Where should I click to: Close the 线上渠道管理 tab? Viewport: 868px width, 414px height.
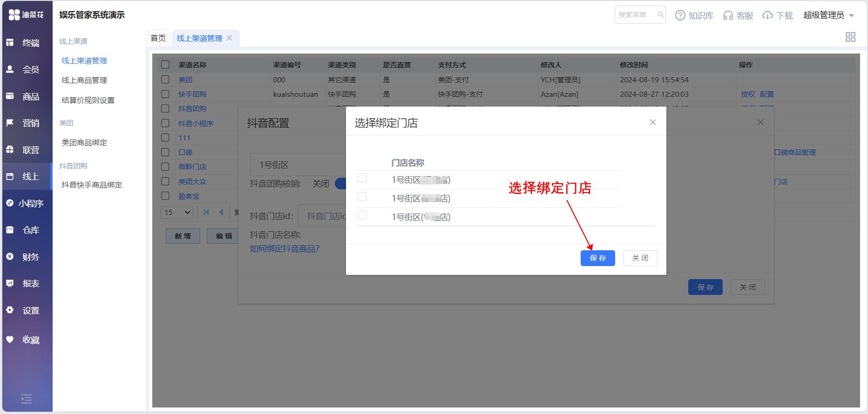(230, 38)
